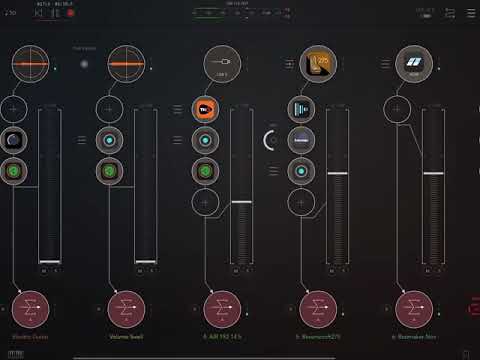Open the tempo setting at top left
Viewport: 480px width, 360px height.
coord(10,13)
